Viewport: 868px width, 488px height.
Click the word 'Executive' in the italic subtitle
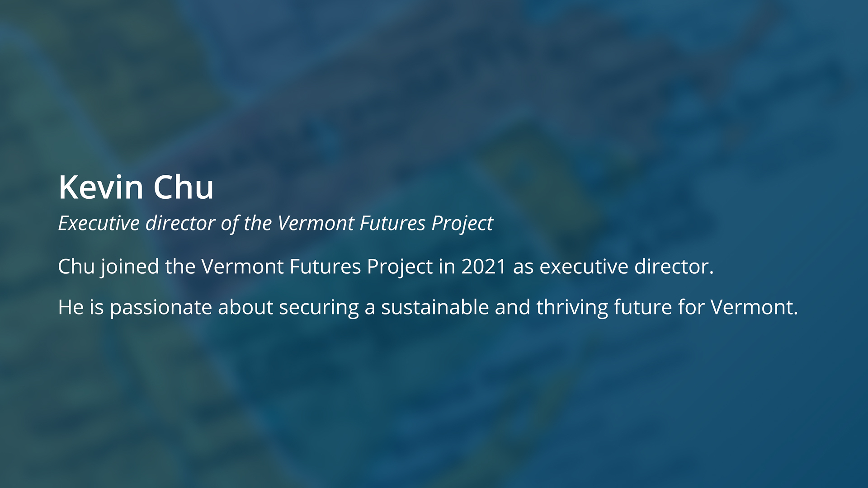click(99, 223)
